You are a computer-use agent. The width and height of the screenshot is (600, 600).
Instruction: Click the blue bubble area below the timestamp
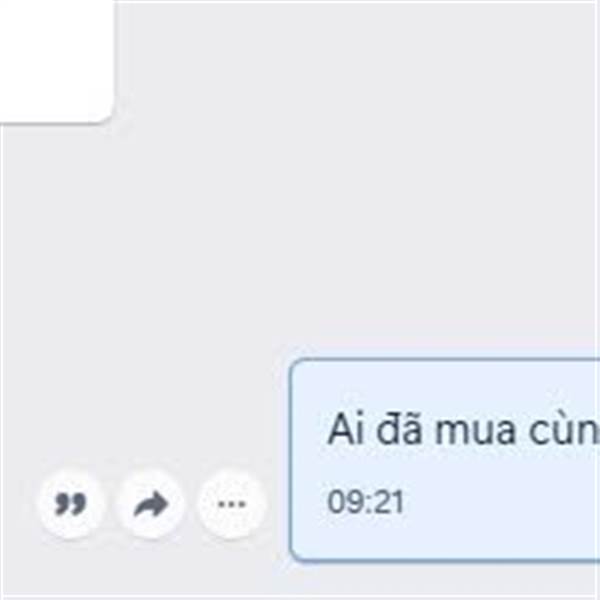(444, 540)
